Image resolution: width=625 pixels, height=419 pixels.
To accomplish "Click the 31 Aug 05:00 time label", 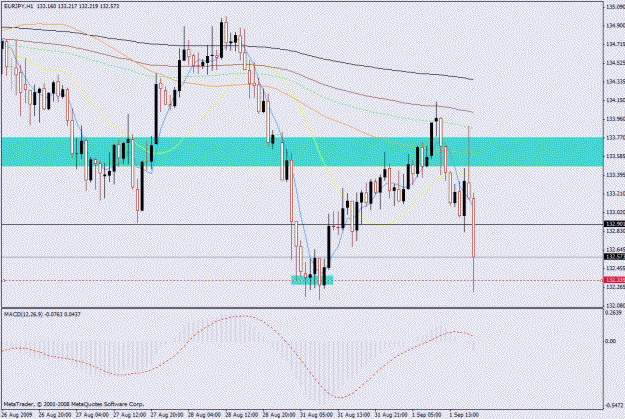I will 317,415.
